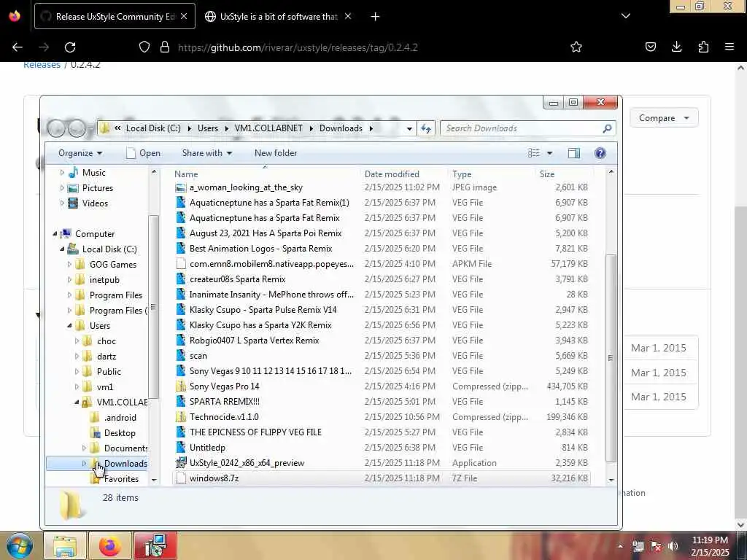This screenshot has height=560, width=747.
Task: Expand the Pictures library node
Action: point(62,188)
